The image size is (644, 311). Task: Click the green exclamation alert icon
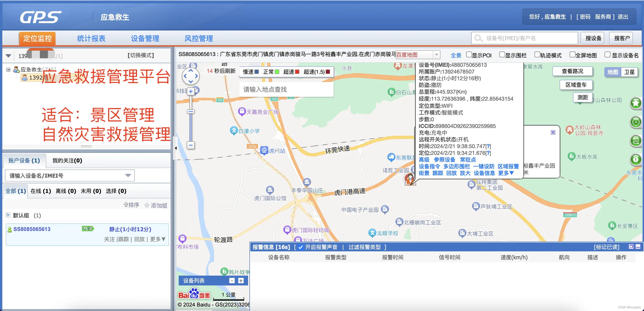click(636, 160)
